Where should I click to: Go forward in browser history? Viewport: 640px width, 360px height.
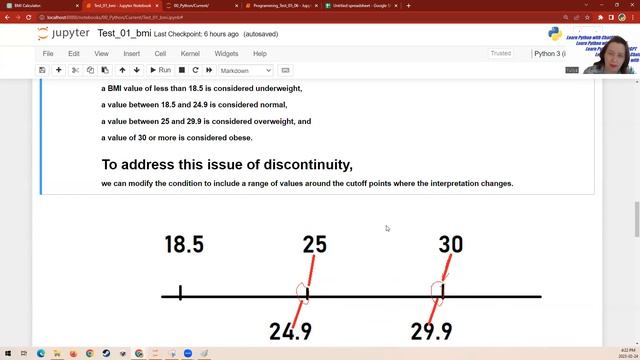[18, 18]
